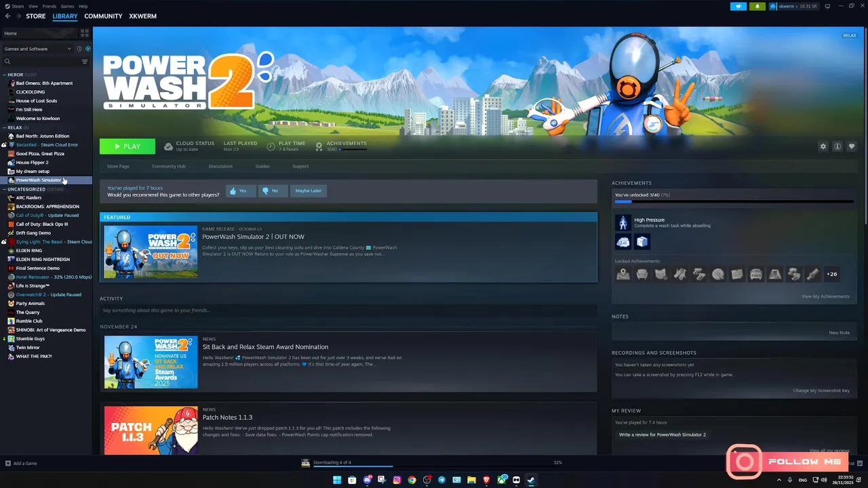Screen dimensions: 868x488
Task: Switch library to grid view icon
Action: click(x=85, y=33)
